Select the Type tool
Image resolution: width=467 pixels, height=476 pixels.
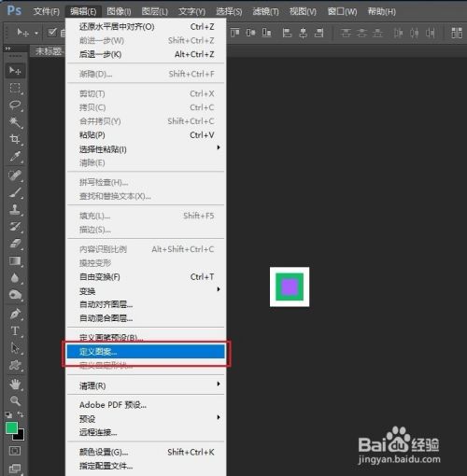(15, 330)
